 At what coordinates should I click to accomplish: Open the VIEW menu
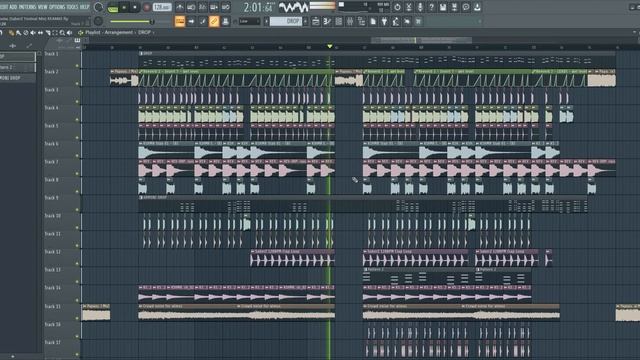(42, 7)
